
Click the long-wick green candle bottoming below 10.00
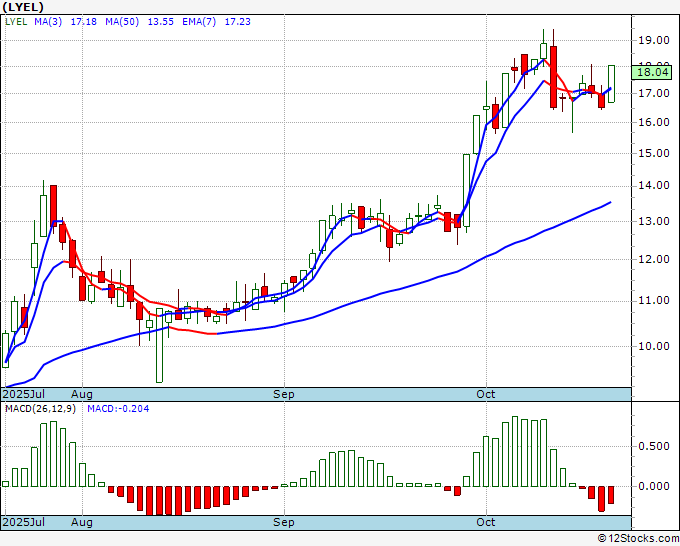click(x=160, y=346)
